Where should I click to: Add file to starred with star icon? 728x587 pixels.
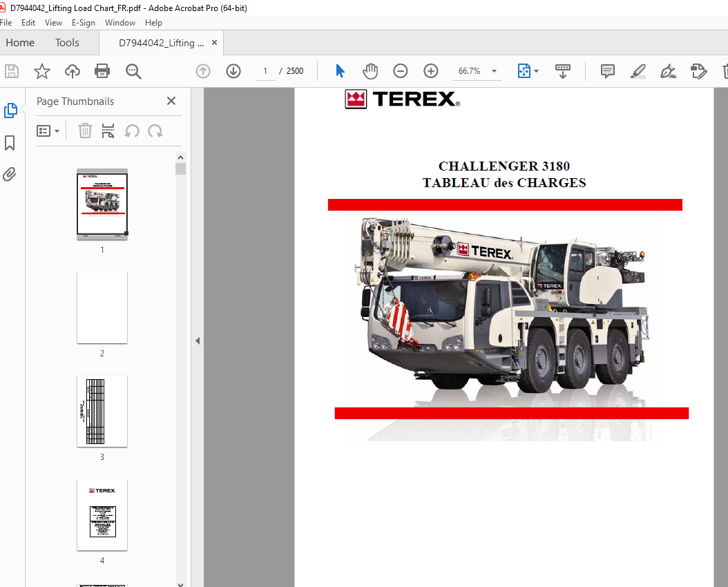click(x=41, y=71)
